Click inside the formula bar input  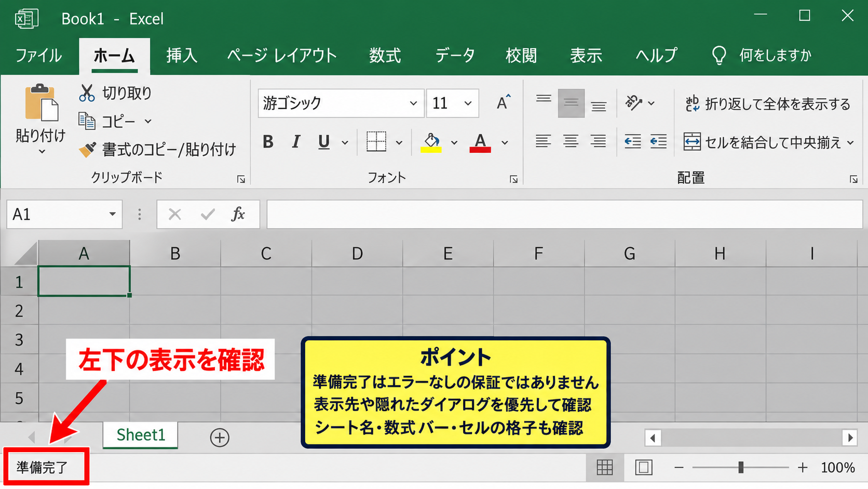(564, 214)
